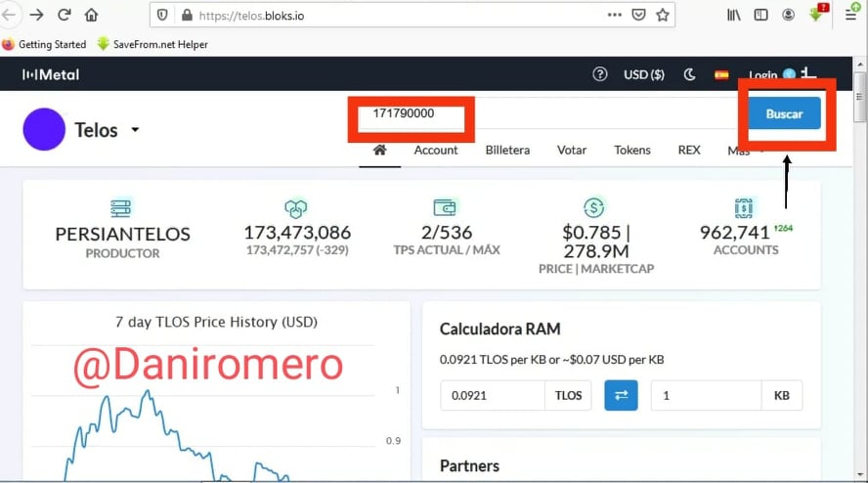
Task: Toggle dark mode with the moon icon
Action: tap(690, 74)
